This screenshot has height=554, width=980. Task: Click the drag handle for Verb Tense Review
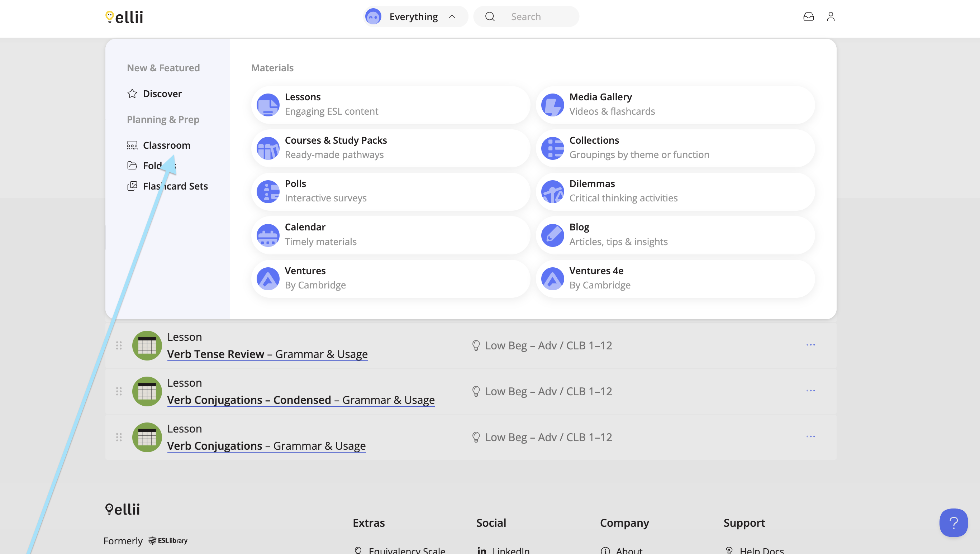[x=119, y=345]
